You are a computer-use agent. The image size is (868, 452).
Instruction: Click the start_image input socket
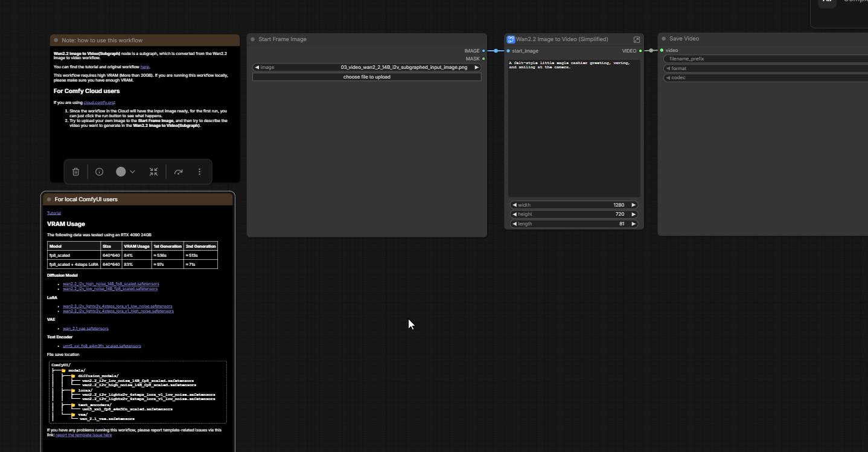[x=508, y=51]
